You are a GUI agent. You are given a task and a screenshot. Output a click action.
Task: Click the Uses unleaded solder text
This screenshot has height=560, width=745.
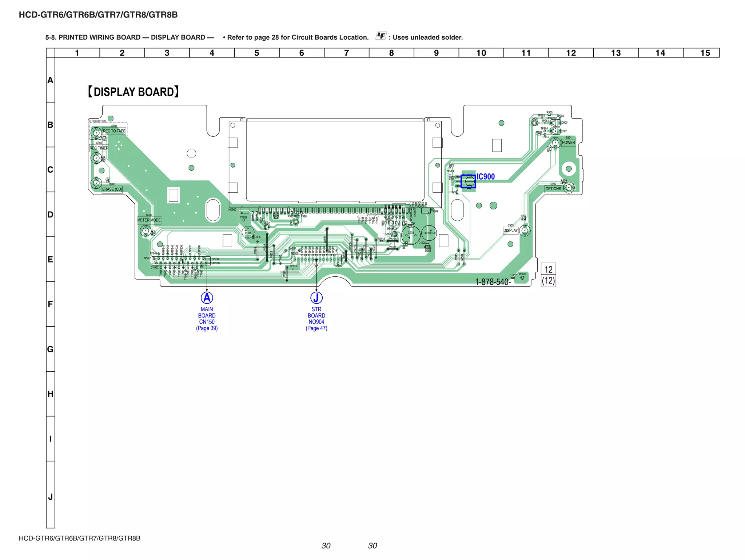(x=426, y=37)
